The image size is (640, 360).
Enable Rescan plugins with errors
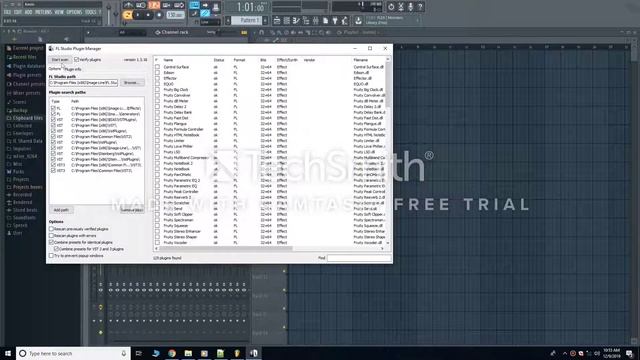pyautogui.click(x=51, y=236)
